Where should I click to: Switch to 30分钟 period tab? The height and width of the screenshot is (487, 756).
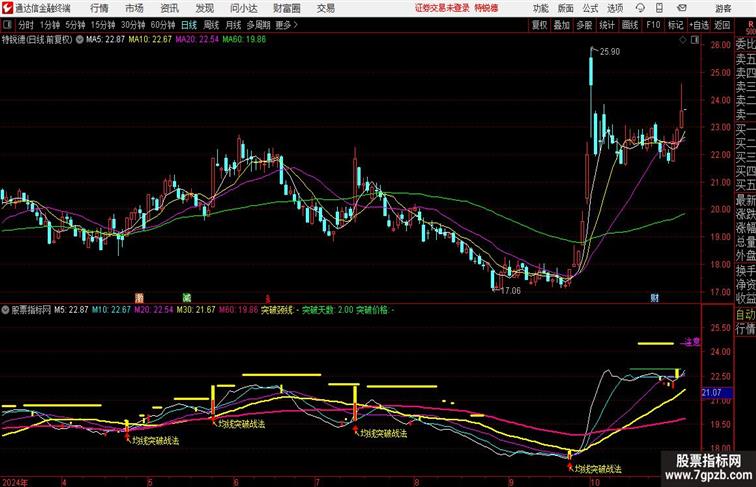pyautogui.click(x=133, y=25)
